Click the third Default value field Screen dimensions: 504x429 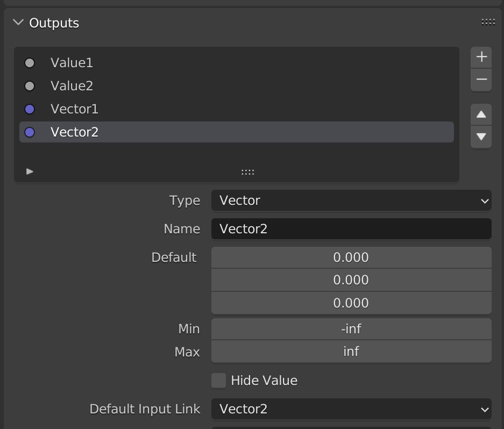click(351, 303)
